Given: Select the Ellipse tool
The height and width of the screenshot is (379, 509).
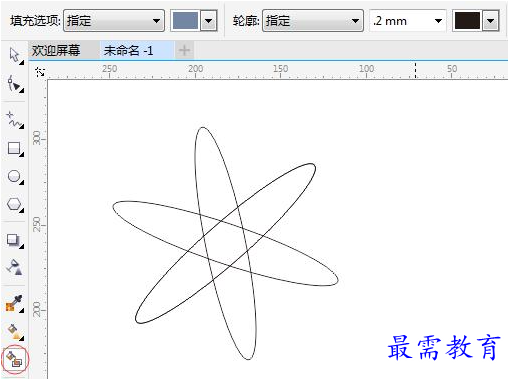Looking at the screenshot, I should tap(15, 177).
